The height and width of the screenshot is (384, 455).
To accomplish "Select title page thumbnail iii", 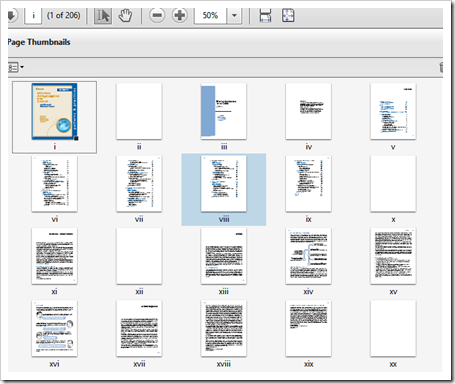I will coord(224,111).
